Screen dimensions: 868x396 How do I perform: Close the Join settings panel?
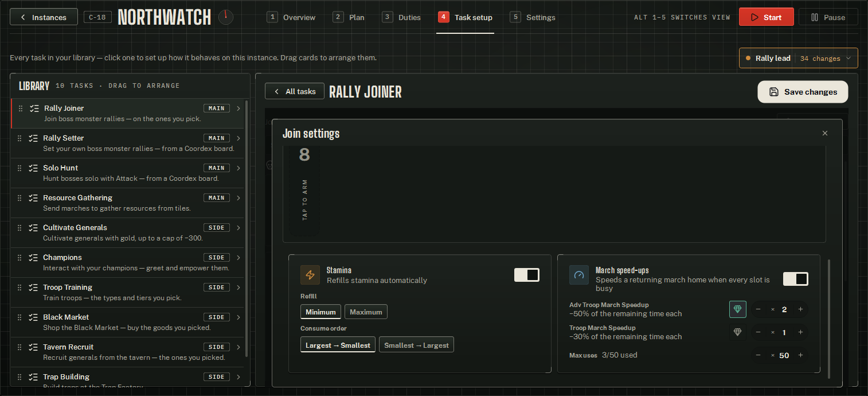tap(825, 133)
